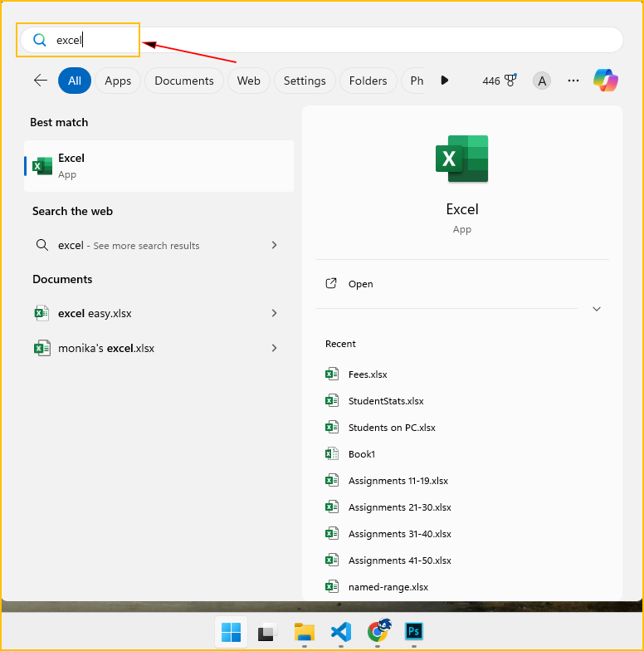This screenshot has height=651, width=644.
Task: Click Open to launch Excel
Action: pyautogui.click(x=360, y=284)
